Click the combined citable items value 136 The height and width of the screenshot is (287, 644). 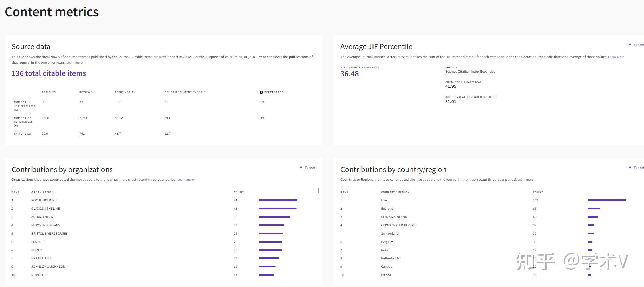(117, 102)
